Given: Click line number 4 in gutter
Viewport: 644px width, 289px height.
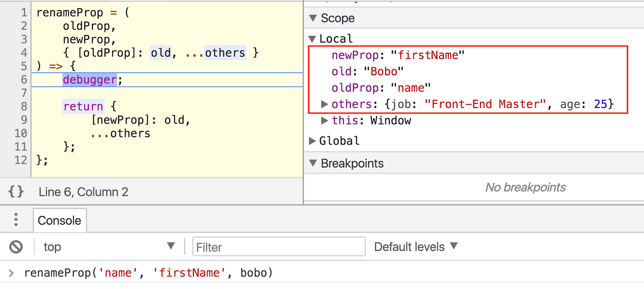Looking at the screenshot, I should click(x=24, y=53).
